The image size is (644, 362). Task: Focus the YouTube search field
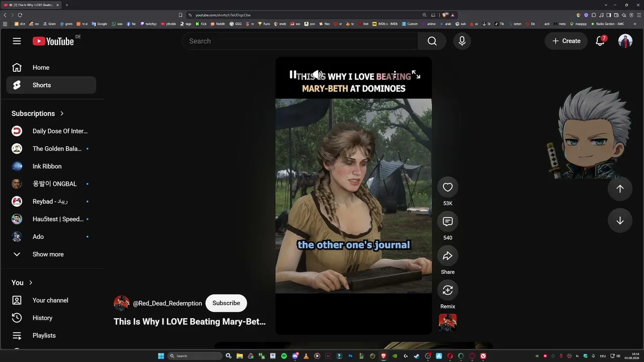point(300,41)
